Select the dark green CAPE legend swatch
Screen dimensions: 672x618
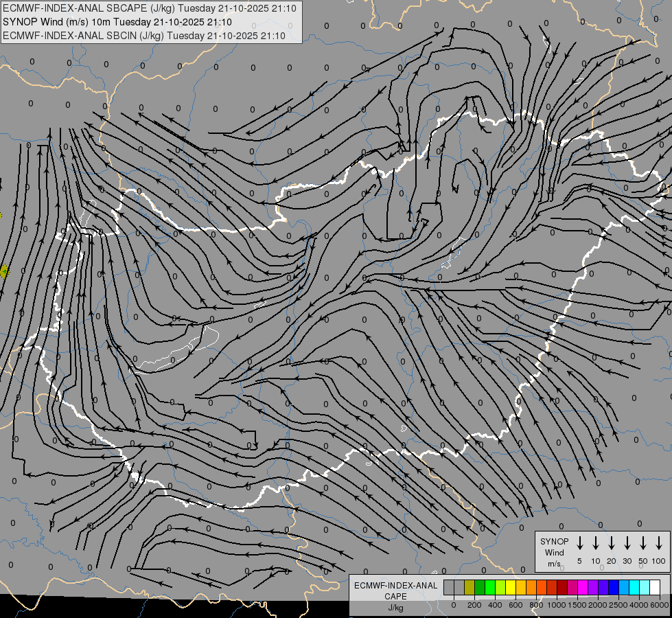click(x=480, y=588)
